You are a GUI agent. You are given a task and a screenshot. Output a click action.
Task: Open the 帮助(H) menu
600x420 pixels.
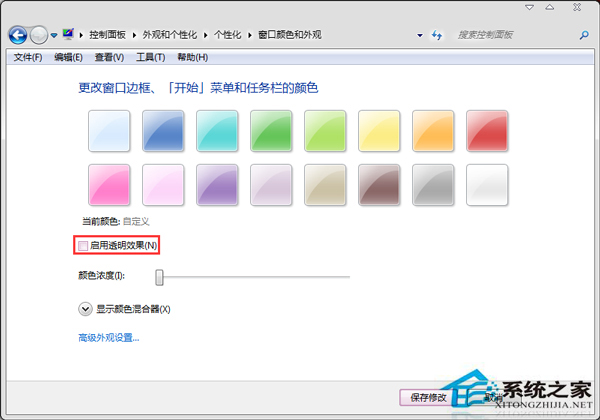(192, 57)
